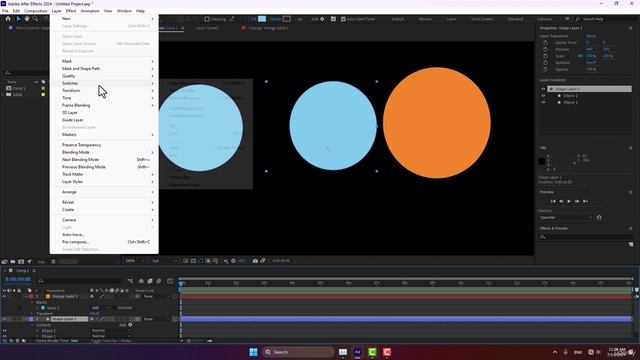Click the Scale stopwatch icon
Image resolution: width=640 pixels, height=360 pixels.
pyautogui.click(x=545, y=56)
